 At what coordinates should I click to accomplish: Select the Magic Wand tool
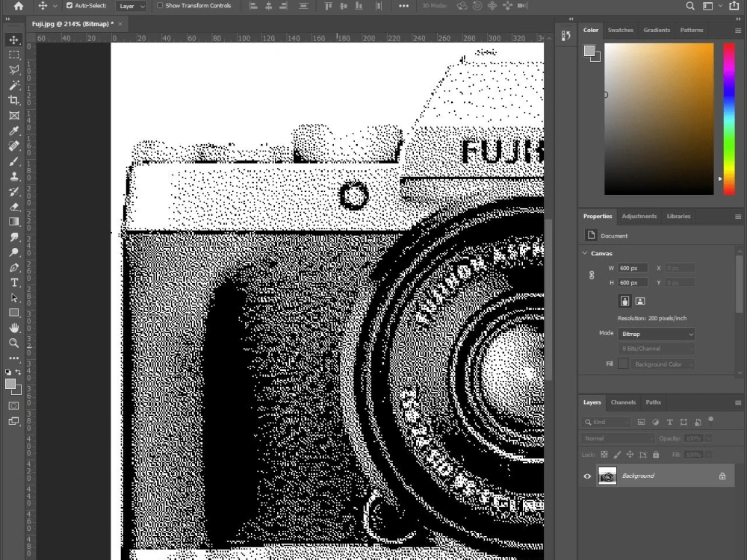tap(13, 85)
